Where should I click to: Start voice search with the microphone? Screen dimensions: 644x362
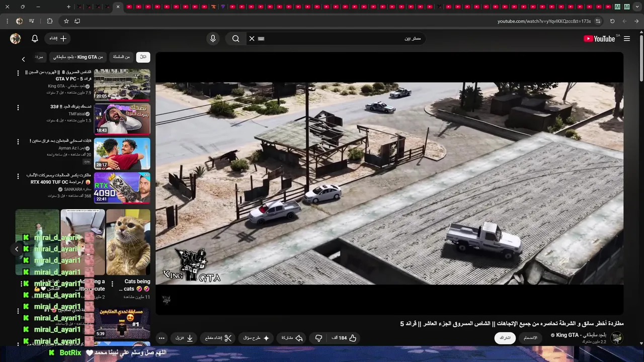coord(213,39)
